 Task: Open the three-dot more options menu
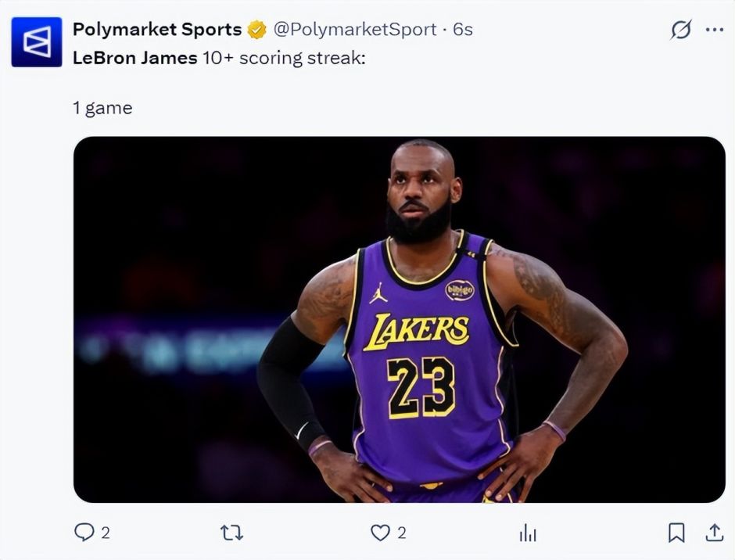(715, 30)
